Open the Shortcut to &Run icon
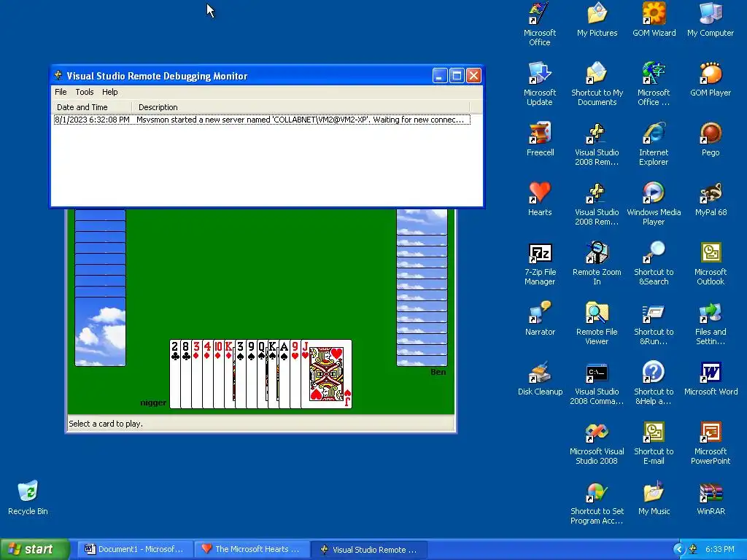 [x=654, y=323]
